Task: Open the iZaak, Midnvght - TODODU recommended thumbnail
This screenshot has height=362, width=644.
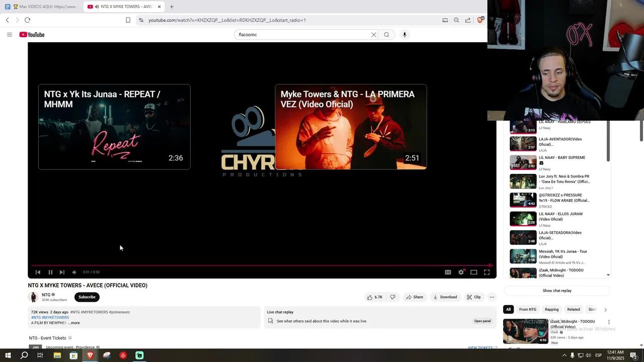Action: click(x=526, y=331)
